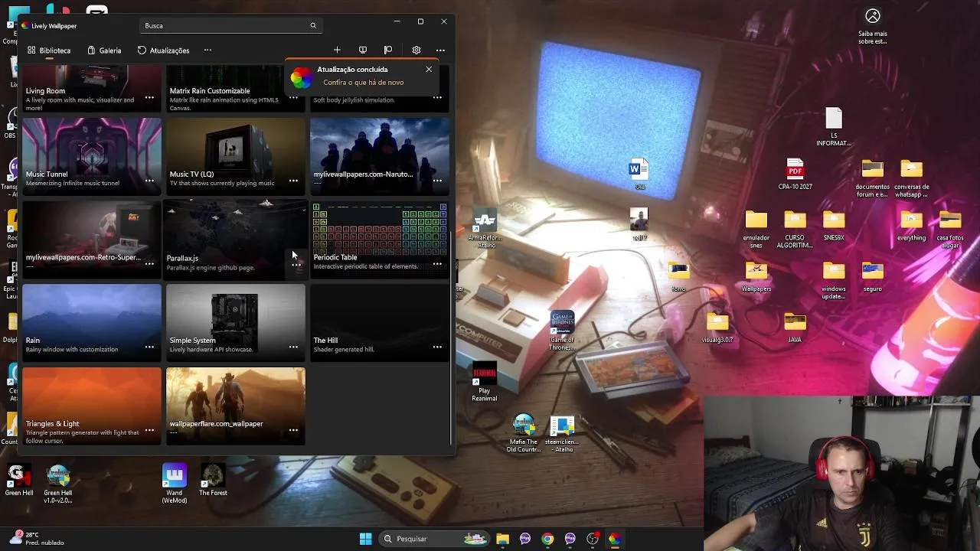Viewport: 980px width, 551px height.
Task: Open Google Chrome from taskbar
Action: [x=547, y=539]
